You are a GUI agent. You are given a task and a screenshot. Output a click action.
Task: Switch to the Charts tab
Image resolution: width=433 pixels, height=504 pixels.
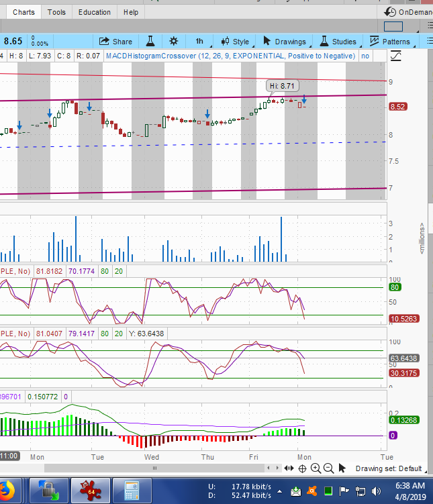23,12
